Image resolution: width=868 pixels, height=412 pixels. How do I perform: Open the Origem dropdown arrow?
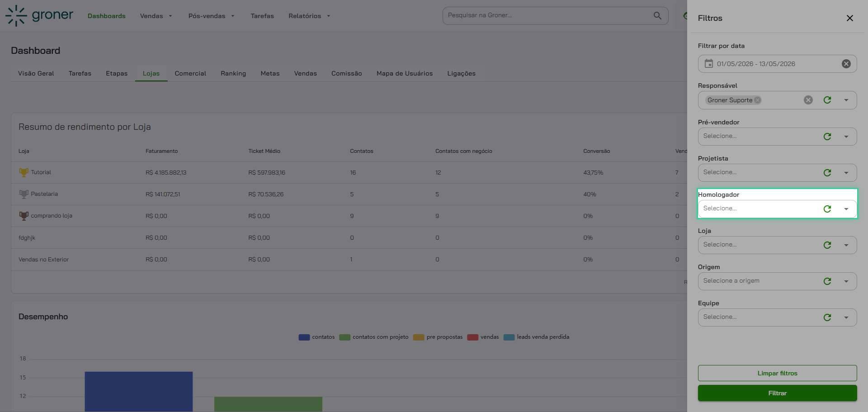tap(846, 281)
